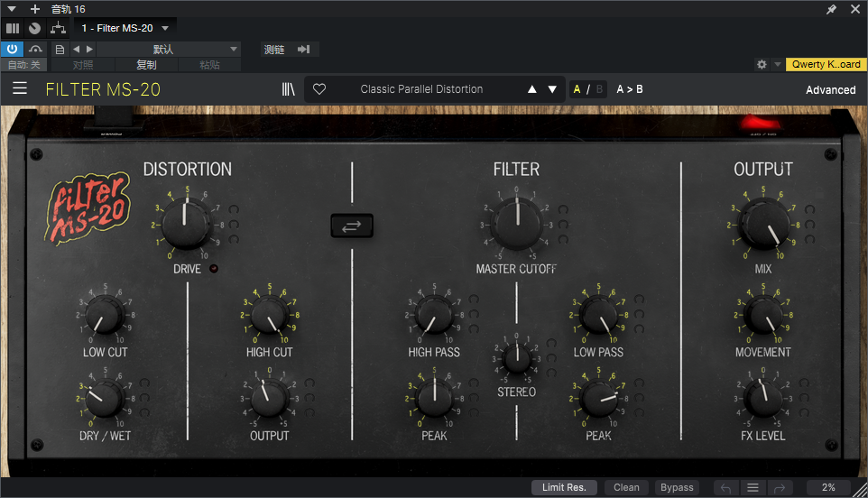The image size is (868, 498).
Task: Switch to preset slot A
Action: 577,89
